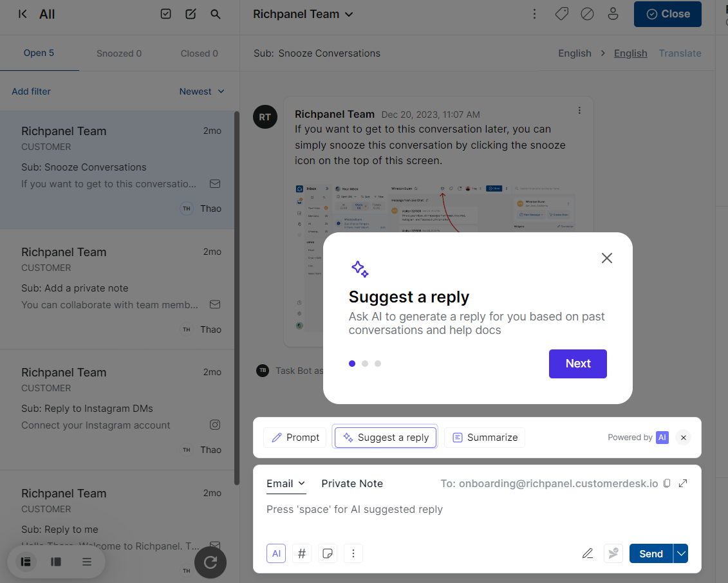Click Next in the Suggest a reply popup

577,364
